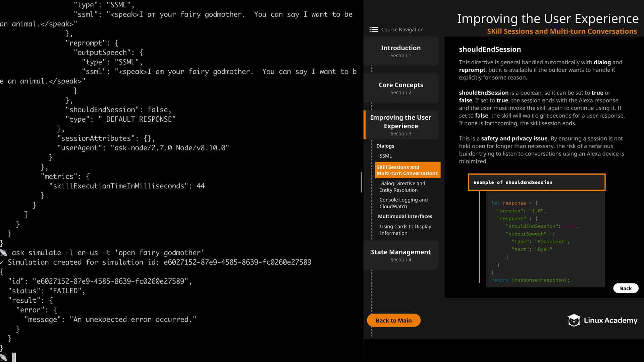Screen dimensions: 644x362
Task: Click the Example of shouldEndSession header
Action: [x=536, y=182]
